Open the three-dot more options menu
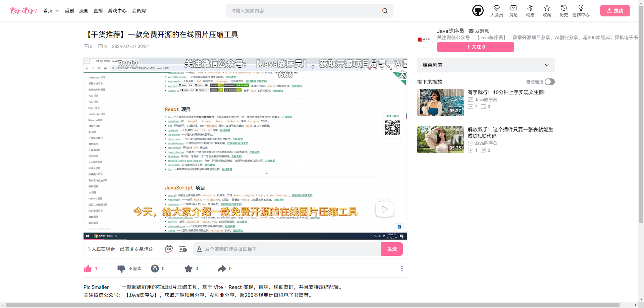Image resolution: width=644 pixels, height=308 pixels. (402, 268)
